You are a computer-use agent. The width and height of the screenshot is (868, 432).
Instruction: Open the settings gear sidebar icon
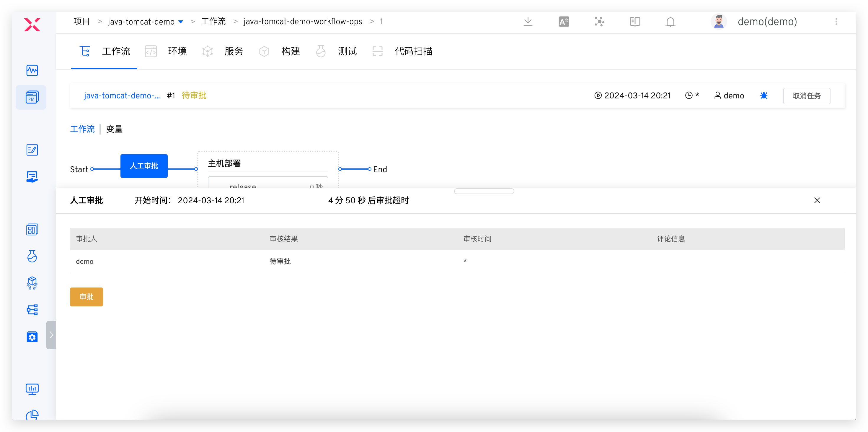click(x=32, y=337)
